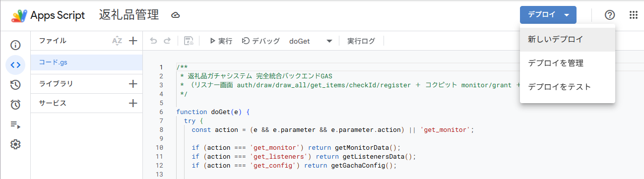The width and height of the screenshot is (644, 179).
Task: Open the doGet function dropdown
Action: (x=311, y=41)
